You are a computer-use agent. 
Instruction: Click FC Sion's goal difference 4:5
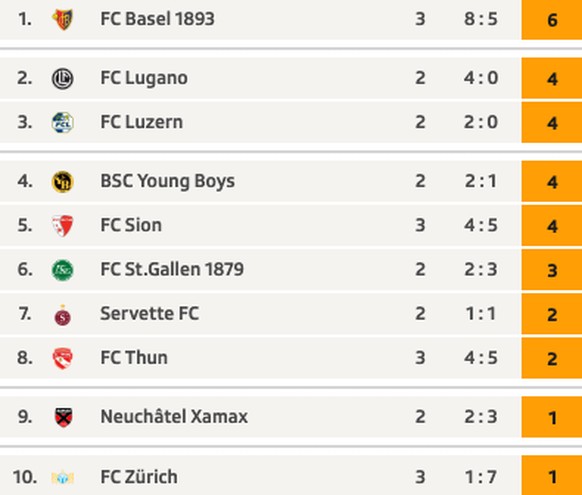point(481,225)
